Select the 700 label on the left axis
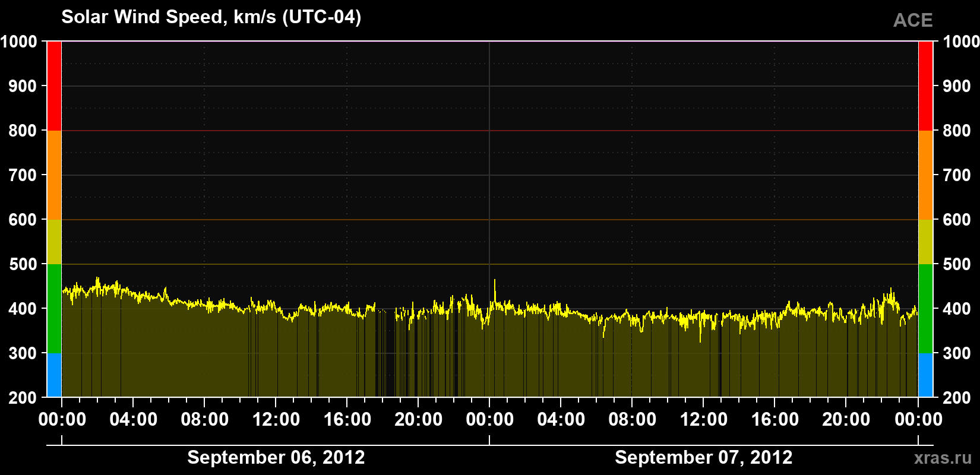The width and height of the screenshot is (980, 475). point(23,175)
